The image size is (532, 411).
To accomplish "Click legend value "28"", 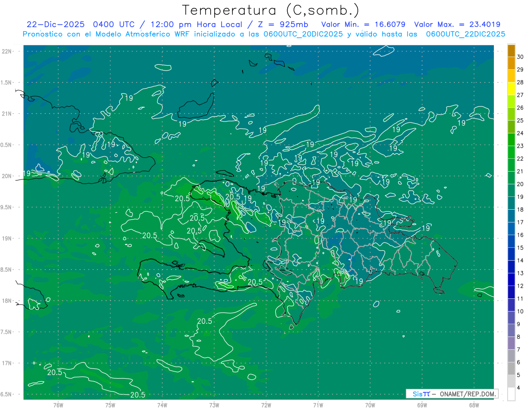I will (x=520, y=82).
